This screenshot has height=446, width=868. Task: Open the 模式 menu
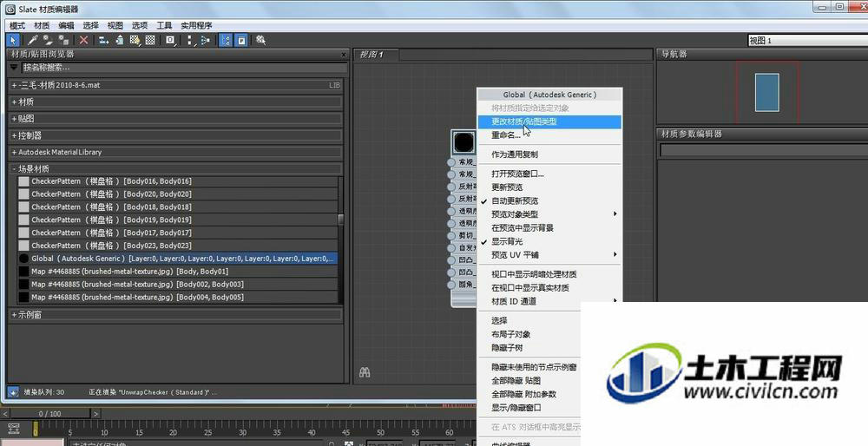(17, 25)
